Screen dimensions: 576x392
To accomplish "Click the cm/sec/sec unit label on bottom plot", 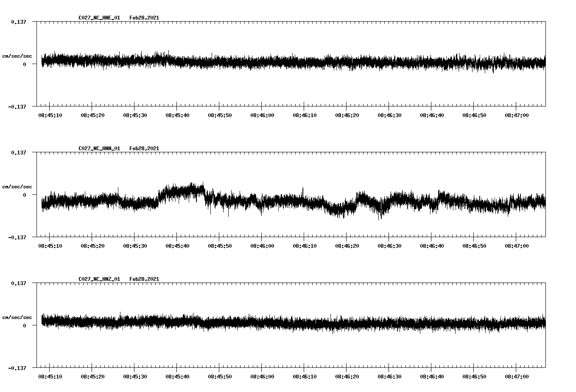I will [17, 317].
